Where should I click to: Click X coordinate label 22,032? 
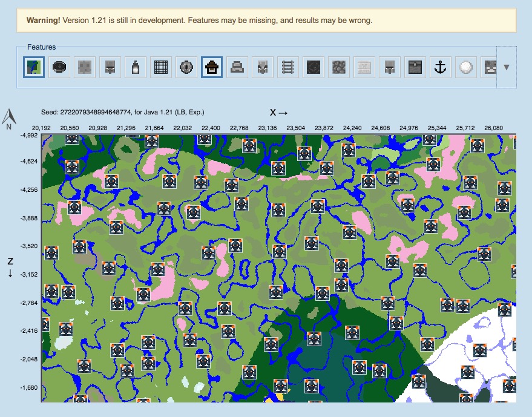click(183, 128)
